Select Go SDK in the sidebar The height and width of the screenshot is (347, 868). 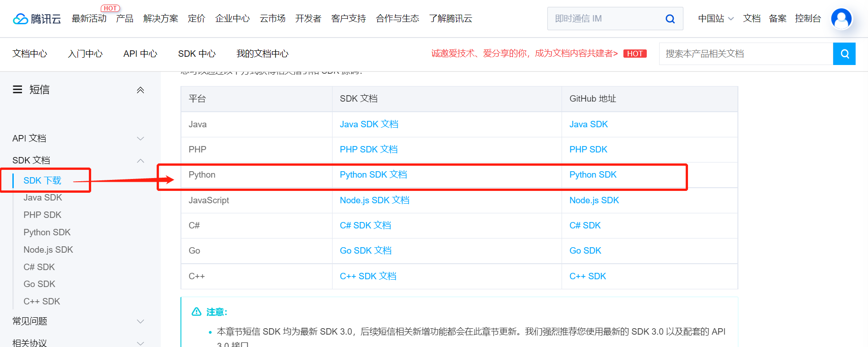click(39, 284)
